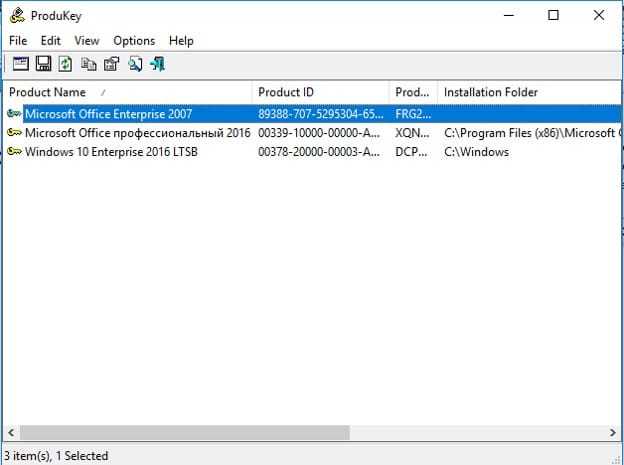The image size is (624, 465).
Task: Click the horizontal scrollbar left arrow
Action: point(11,432)
